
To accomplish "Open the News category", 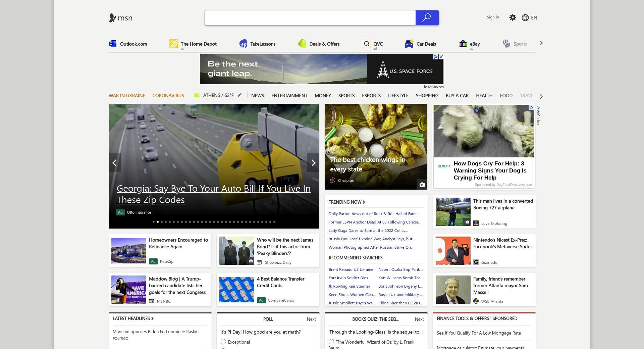I will click(258, 96).
